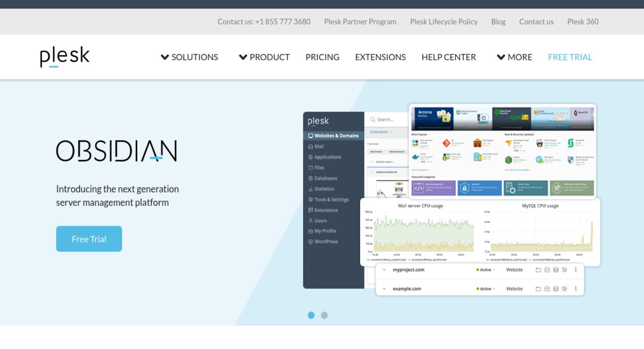Expand the myproject.com row chevron

[384, 270]
